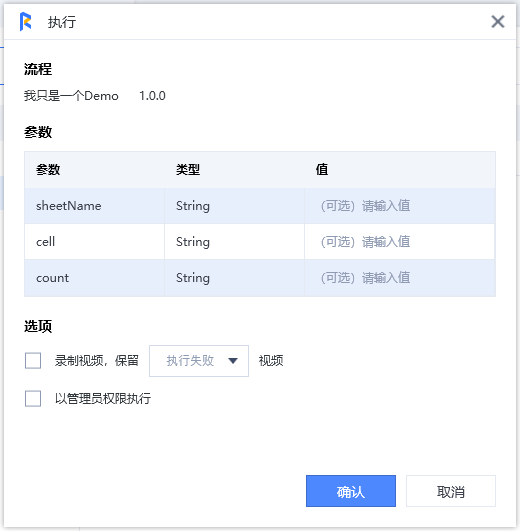Viewport: 520px width, 531px height.
Task: Click the dropdown arrow next to 执行失败
Action: coord(233,361)
